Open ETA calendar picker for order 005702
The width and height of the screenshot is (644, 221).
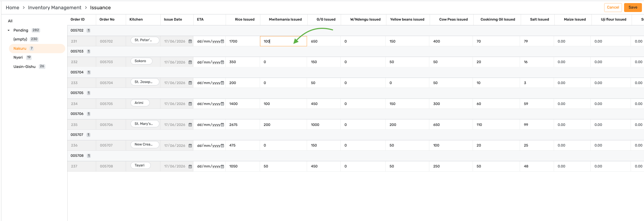[x=222, y=42]
